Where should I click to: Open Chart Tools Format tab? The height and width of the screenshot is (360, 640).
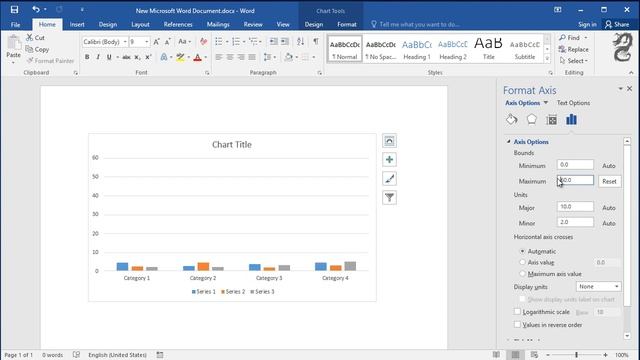click(347, 24)
